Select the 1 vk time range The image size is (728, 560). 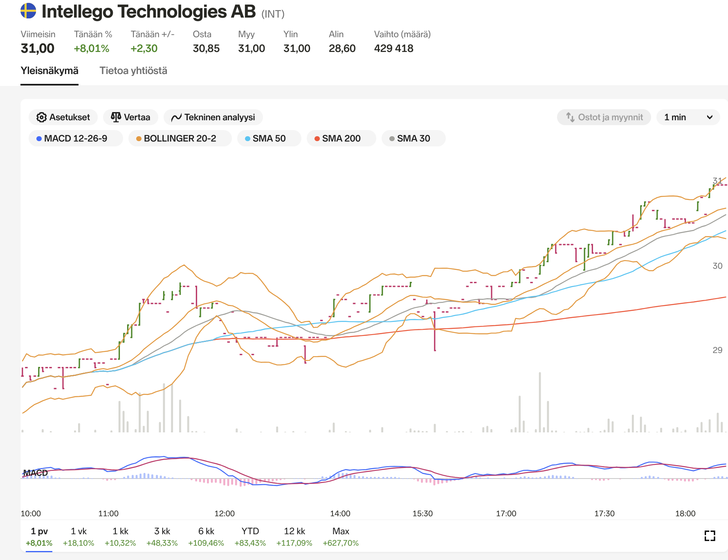(79, 536)
